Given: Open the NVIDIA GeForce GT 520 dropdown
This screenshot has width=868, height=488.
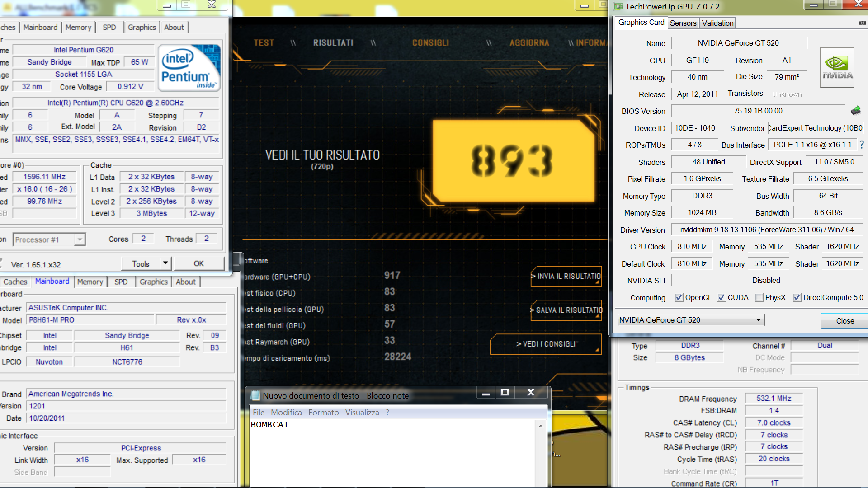Looking at the screenshot, I should tap(691, 320).
